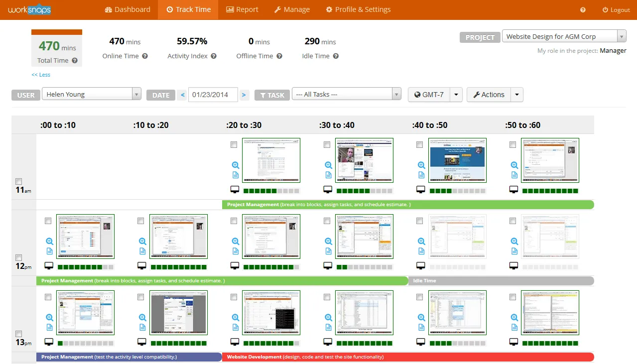The width and height of the screenshot is (637, 364).
Task: Zoom the 11am :20 to :30 screenshot
Action: coord(236,165)
